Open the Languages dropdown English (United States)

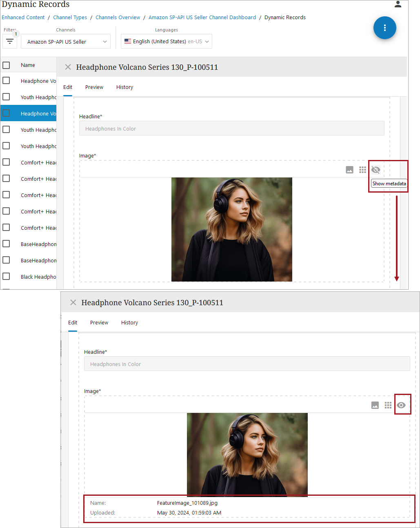pyautogui.click(x=167, y=42)
